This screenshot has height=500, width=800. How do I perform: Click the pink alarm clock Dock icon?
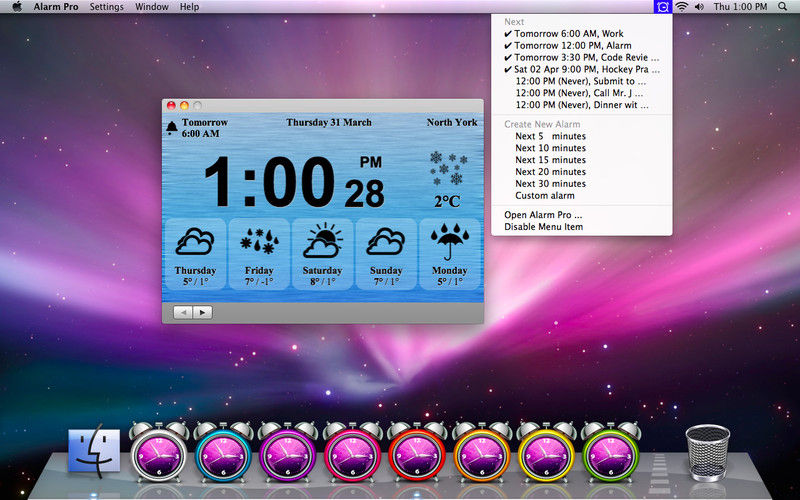coord(352,452)
